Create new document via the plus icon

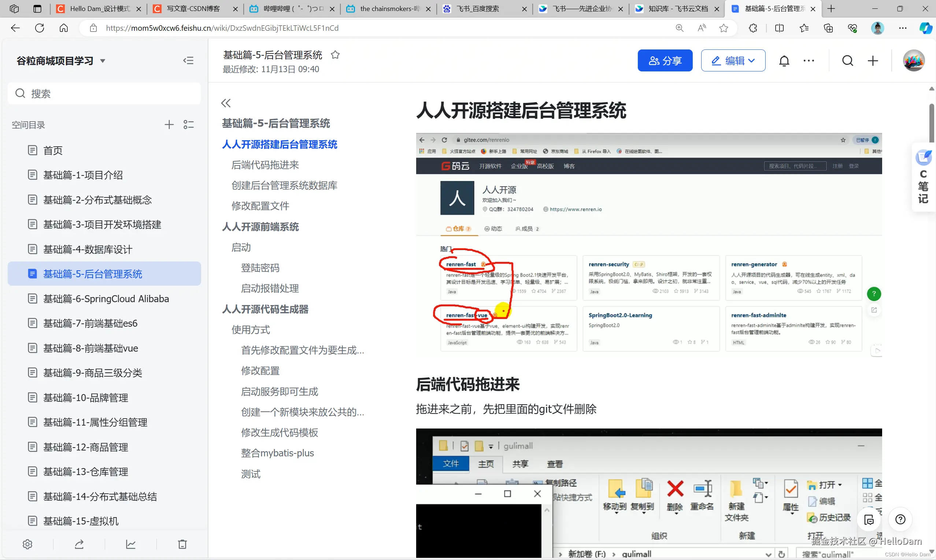pos(873,60)
